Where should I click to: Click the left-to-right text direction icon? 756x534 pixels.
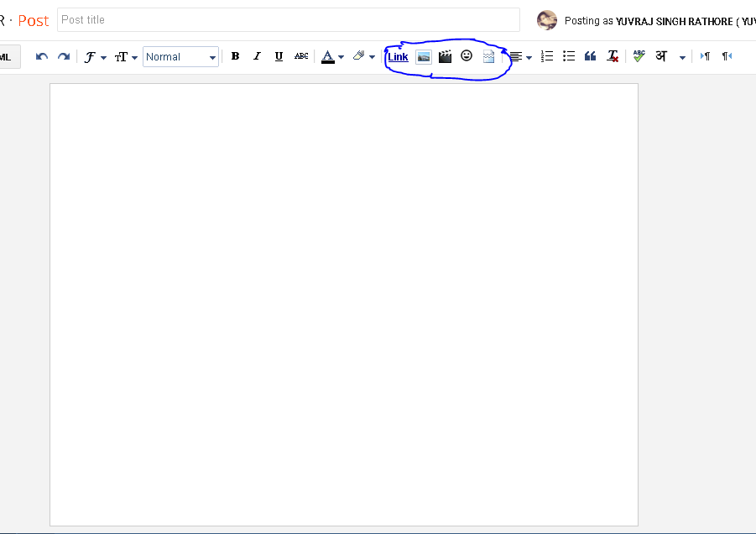[705, 56]
